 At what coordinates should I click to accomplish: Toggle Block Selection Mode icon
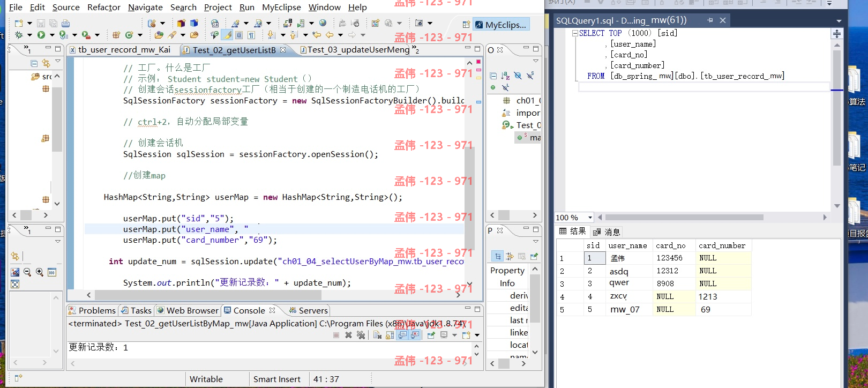click(x=239, y=35)
